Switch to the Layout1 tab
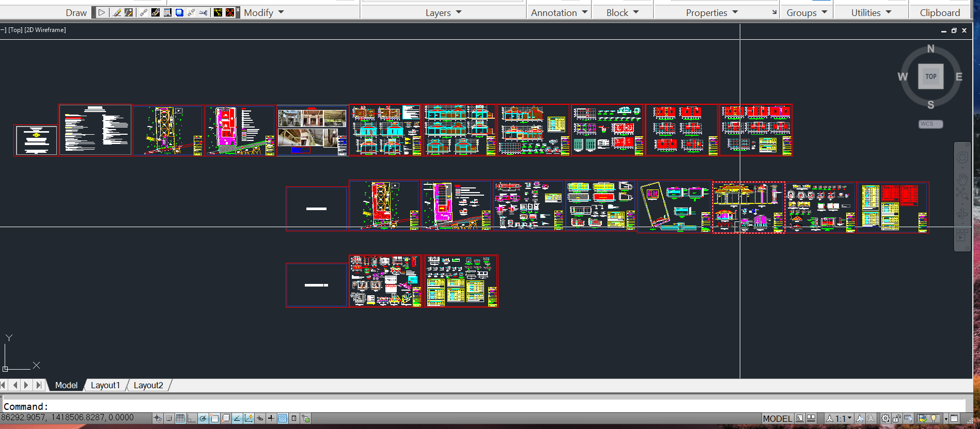This screenshot has height=429, width=980. pos(105,385)
